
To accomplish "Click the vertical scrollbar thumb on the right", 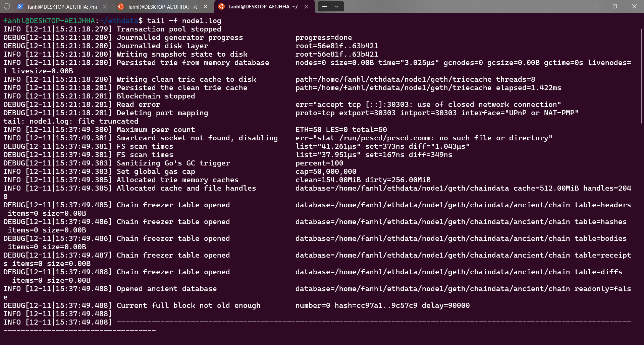I will coord(641,76).
